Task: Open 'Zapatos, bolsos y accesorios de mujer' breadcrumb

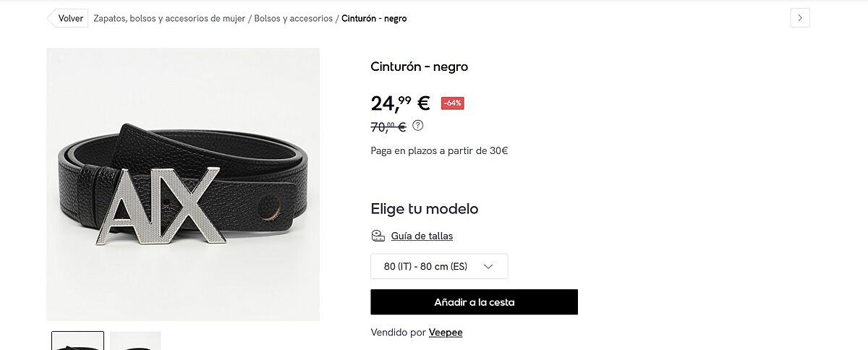Action: click(x=169, y=19)
